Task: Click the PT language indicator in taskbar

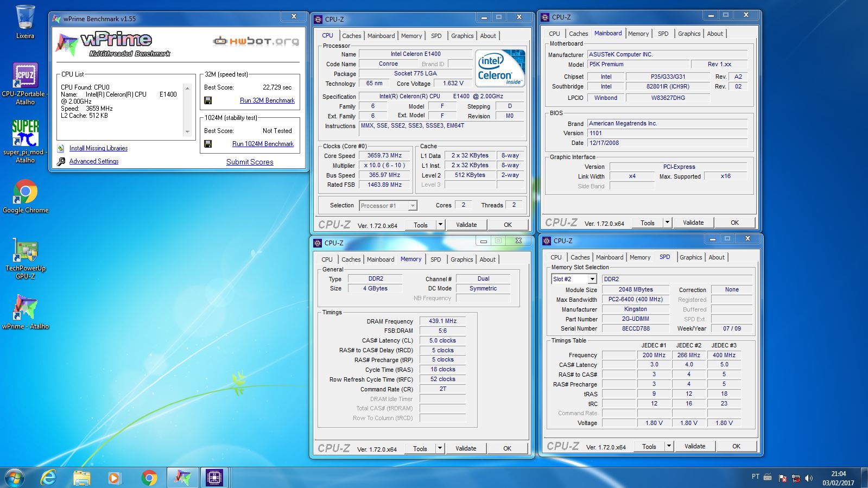Action: coord(755,477)
